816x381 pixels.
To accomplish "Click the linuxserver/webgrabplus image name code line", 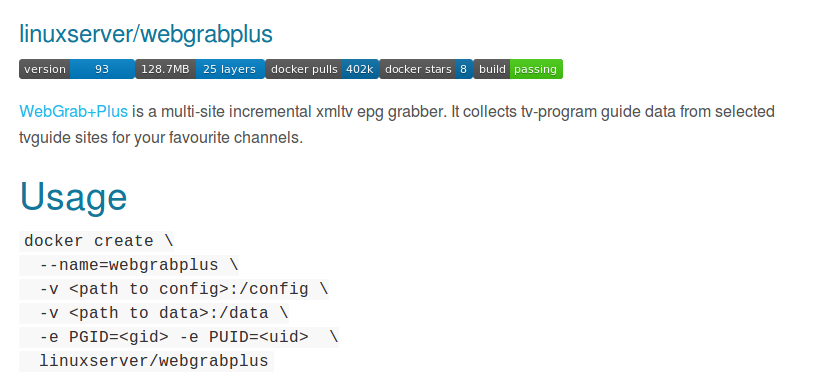I will tap(147, 361).
